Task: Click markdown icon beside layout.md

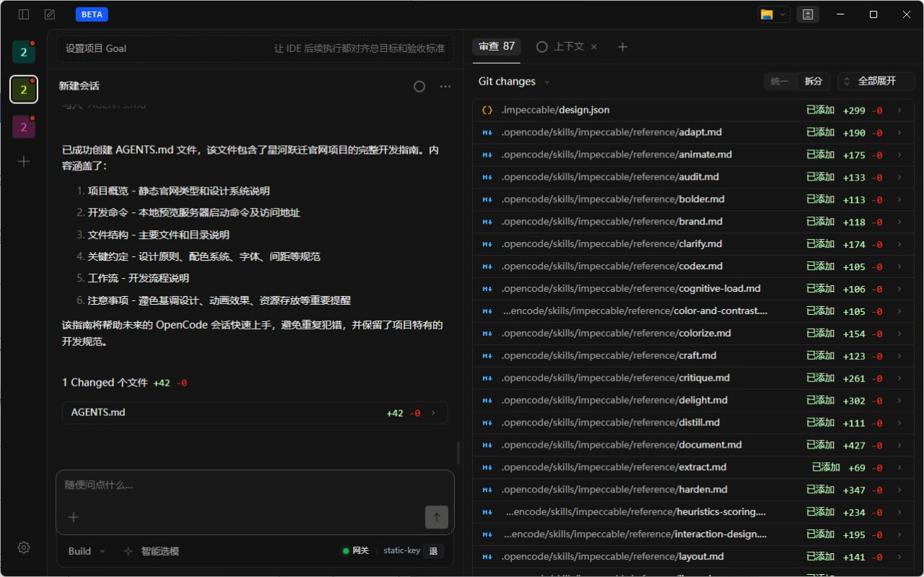Action: (487, 557)
